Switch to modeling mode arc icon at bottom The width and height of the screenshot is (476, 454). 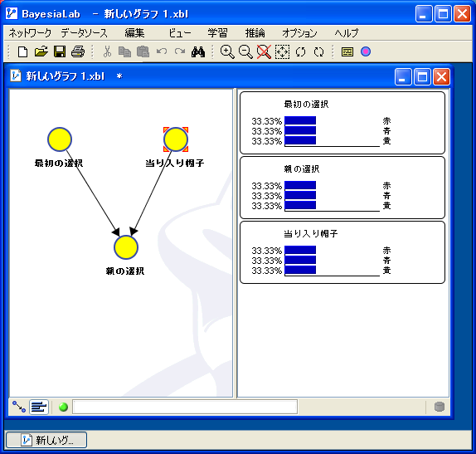pyautogui.click(x=19, y=407)
